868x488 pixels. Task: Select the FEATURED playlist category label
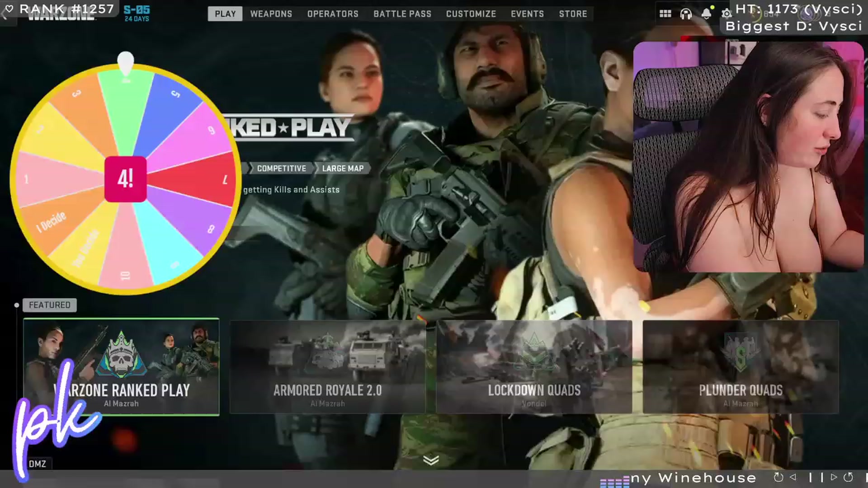(x=50, y=305)
